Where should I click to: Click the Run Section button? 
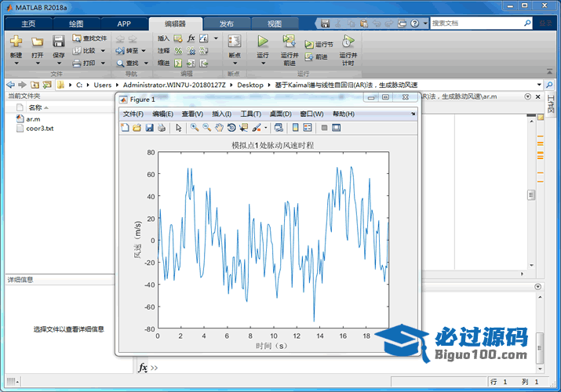(x=319, y=45)
